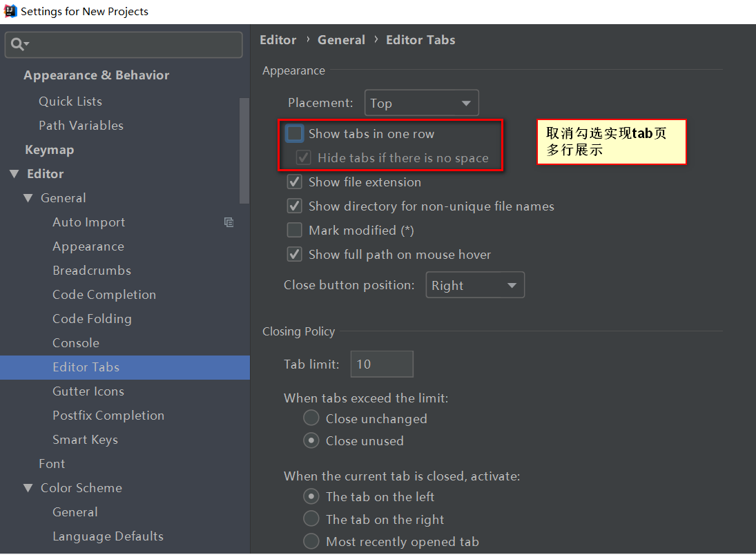This screenshot has width=756, height=555.
Task: Open Language Defaults settings
Action: click(108, 536)
